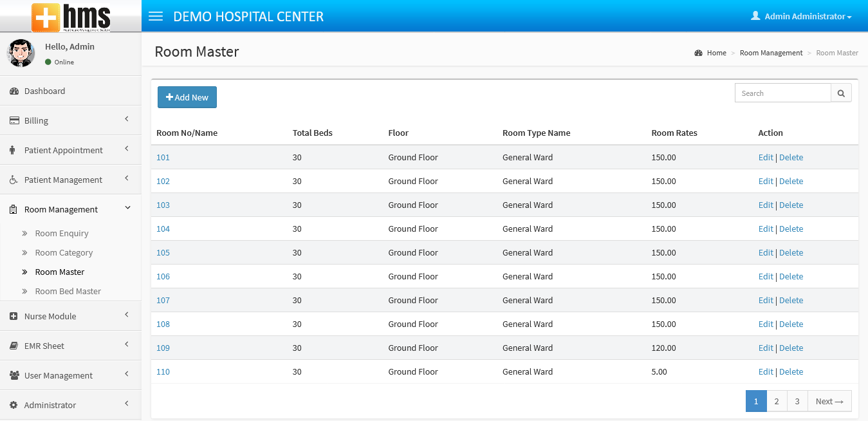This screenshot has height=421, width=868.
Task: Click the User Management people icon
Action: tap(14, 376)
